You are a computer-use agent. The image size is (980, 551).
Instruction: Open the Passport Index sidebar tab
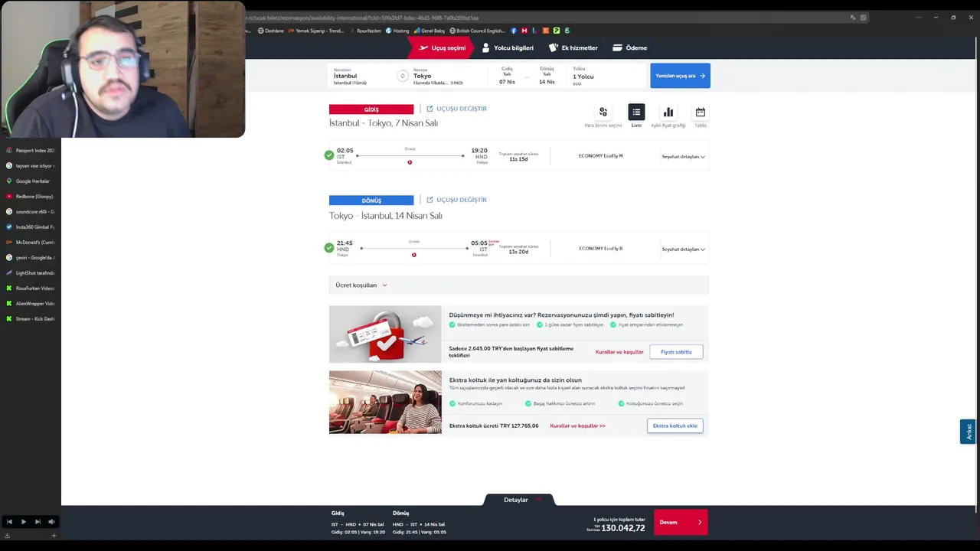pos(31,151)
